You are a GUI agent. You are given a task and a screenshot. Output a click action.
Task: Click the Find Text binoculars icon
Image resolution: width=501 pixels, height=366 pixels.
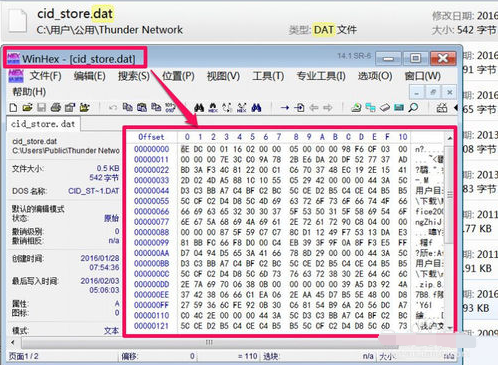pyautogui.click(x=199, y=107)
